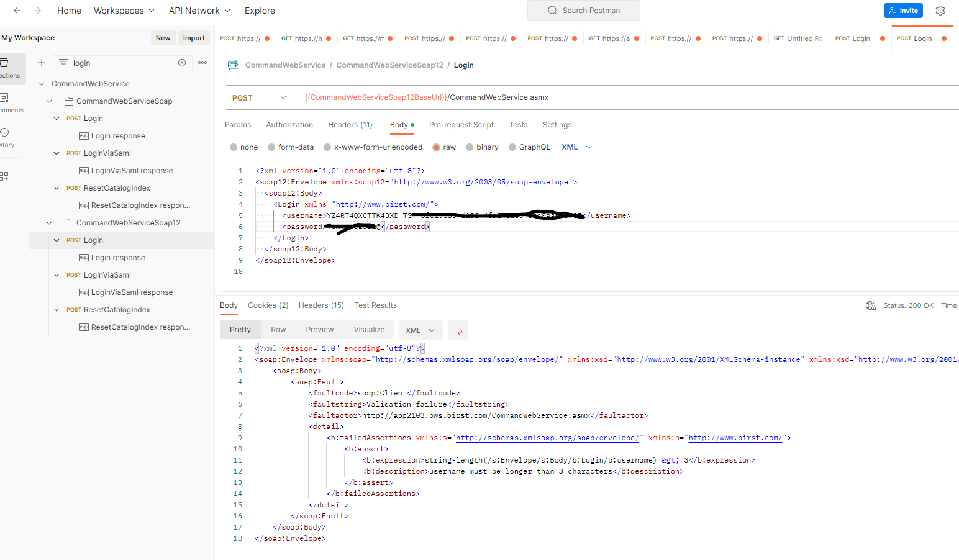Go to Home in top navigation

pos(69,11)
